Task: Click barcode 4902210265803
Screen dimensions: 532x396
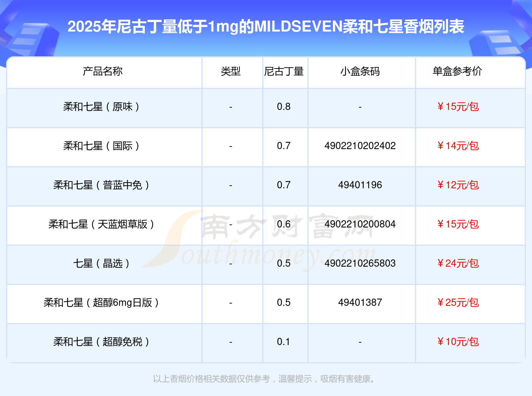Action: (360, 263)
